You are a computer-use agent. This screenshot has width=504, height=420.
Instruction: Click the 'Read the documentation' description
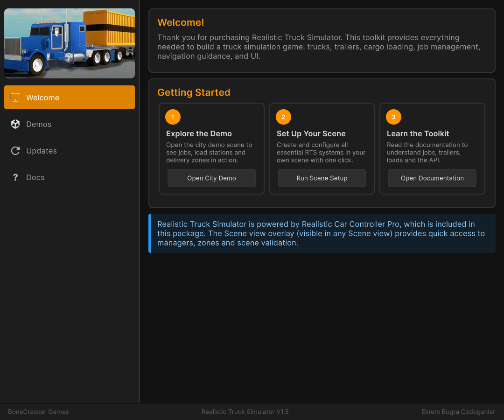[x=427, y=152]
